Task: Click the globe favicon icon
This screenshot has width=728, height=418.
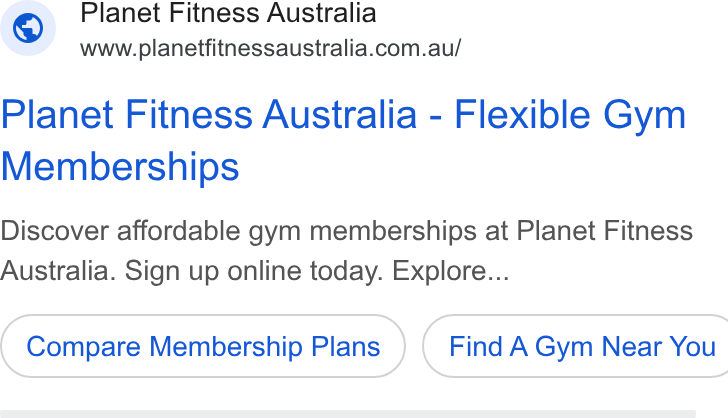Action: point(28,28)
